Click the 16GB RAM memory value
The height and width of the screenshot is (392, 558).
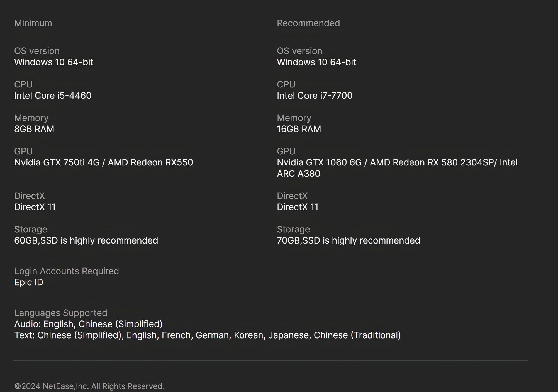(x=299, y=129)
